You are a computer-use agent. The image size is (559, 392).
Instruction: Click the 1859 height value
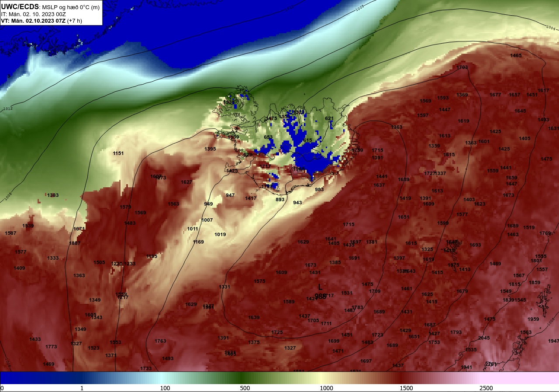pyautogui.click(x=535, y=282)
